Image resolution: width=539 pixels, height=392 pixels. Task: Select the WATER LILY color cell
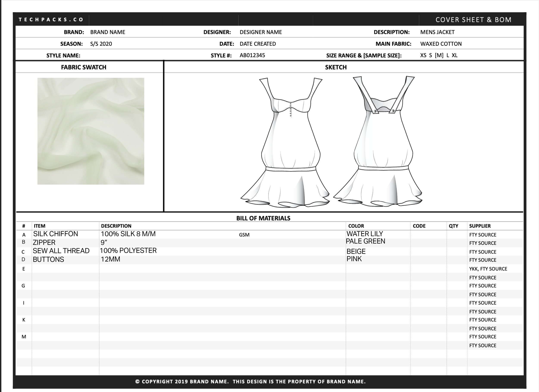(365, 234)
